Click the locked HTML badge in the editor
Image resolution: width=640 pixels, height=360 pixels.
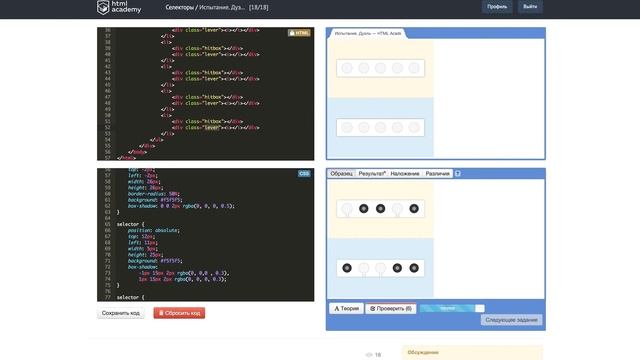click(x=299, y=33)
